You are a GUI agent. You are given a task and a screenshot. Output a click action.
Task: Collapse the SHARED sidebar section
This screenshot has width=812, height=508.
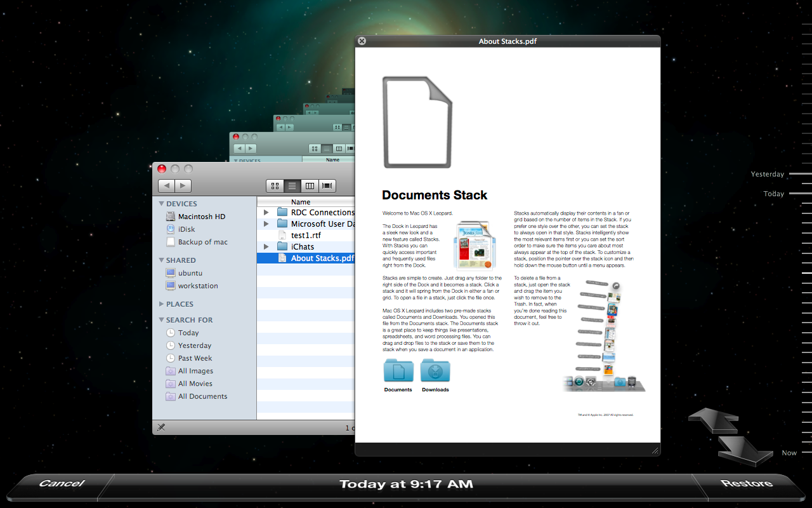[x=162, y=260]
